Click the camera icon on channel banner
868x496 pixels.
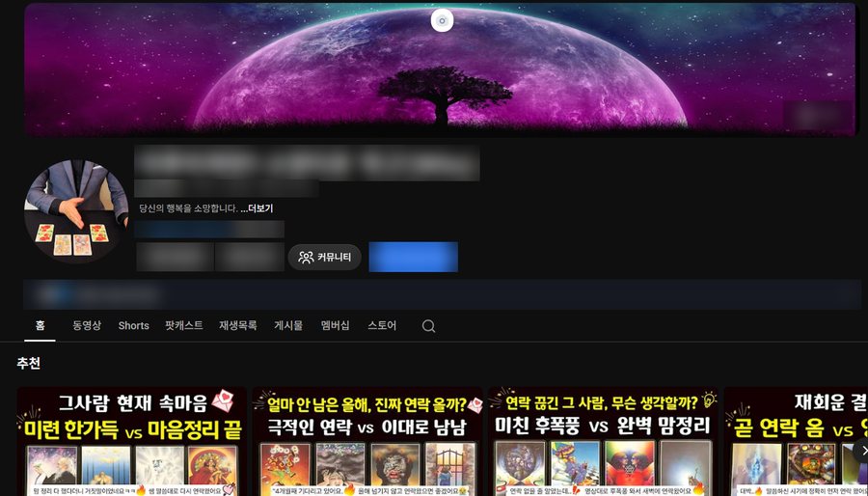(x=442, y=21)
